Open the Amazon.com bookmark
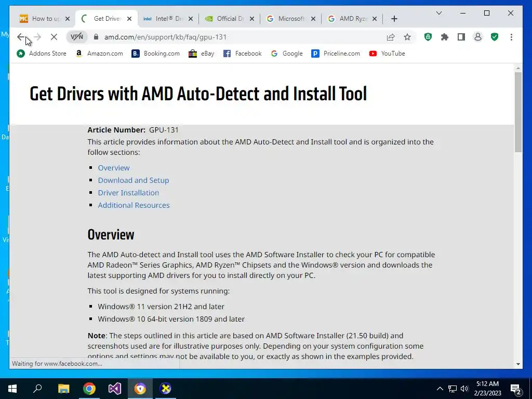 [x=99, y=54]
